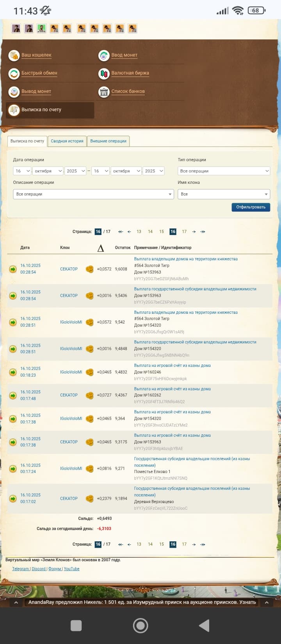Tap the first clone avatar thumbnail
Screen dimensions: 281x644
click(x=16, y=28)
